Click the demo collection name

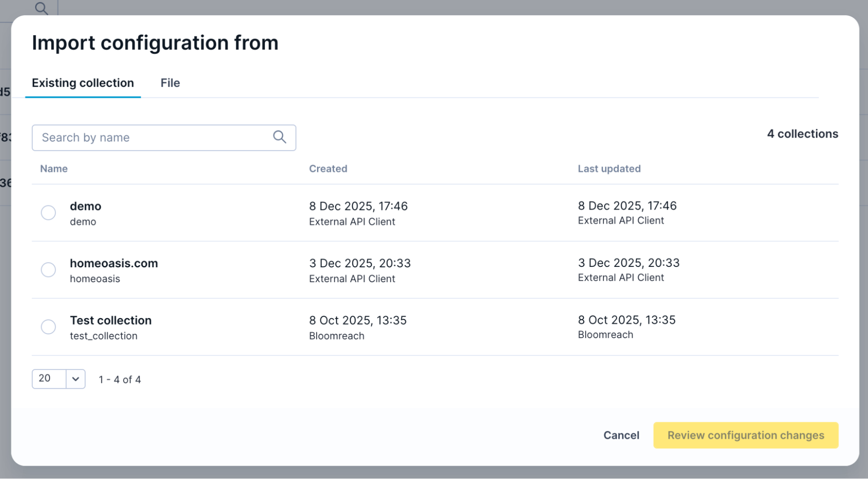pos(86,206)
